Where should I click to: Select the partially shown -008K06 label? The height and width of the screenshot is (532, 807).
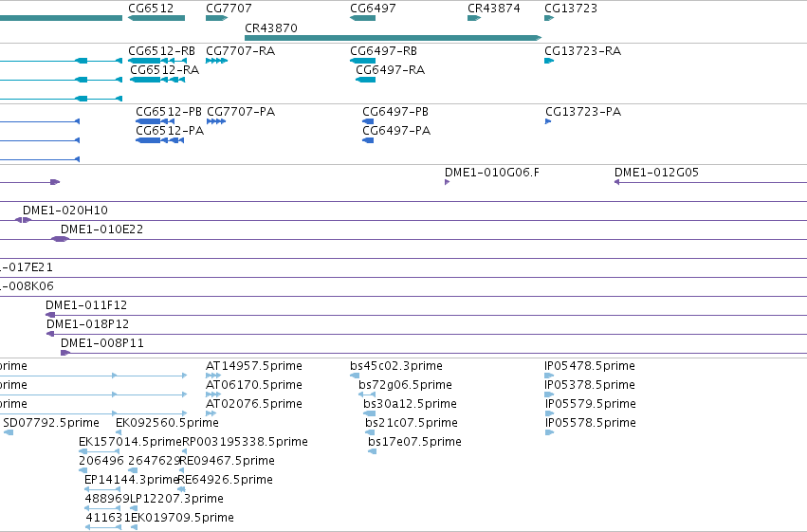27,286
